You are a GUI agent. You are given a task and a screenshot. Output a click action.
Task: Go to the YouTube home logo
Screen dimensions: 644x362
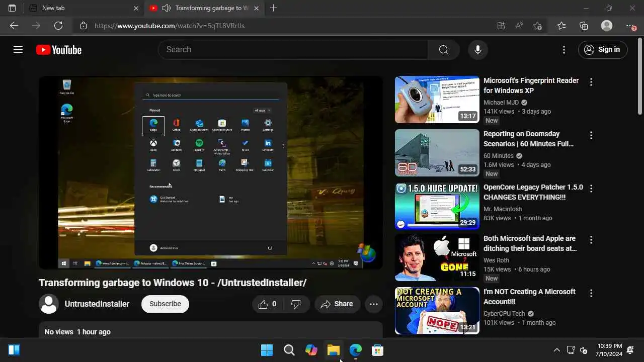59,50
